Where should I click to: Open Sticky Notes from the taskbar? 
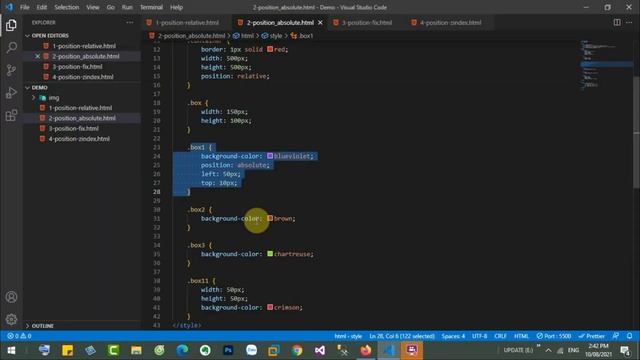click(x=67, y=351)
